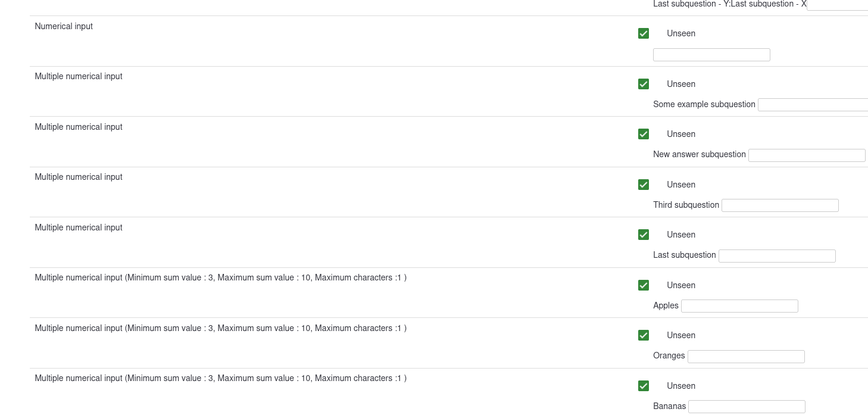Click the input field beside Apples
The height and width of the screenshot is (415, 868).
coord(739,306)
